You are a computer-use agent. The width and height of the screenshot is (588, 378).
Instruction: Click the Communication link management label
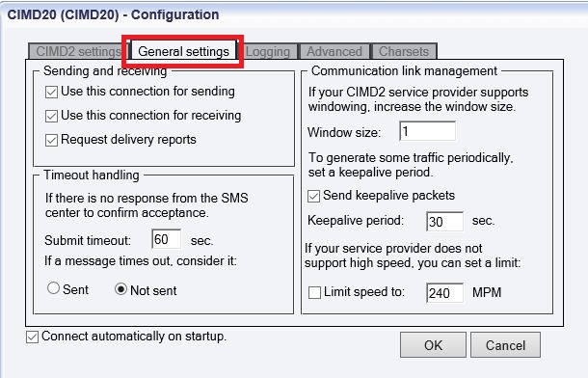[404, 71]
